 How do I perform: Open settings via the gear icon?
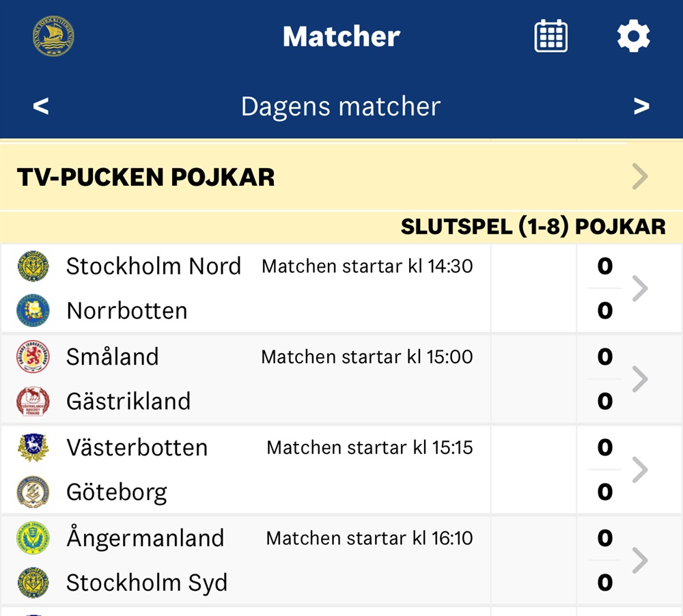[x=633, y=36]
